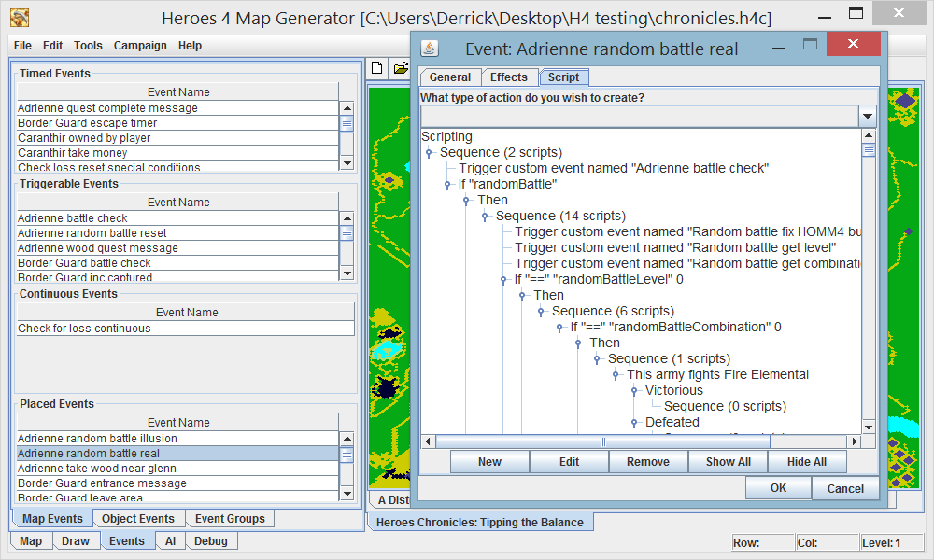934x560 pixels.
Task: Open the File menu
Action: 22,45
